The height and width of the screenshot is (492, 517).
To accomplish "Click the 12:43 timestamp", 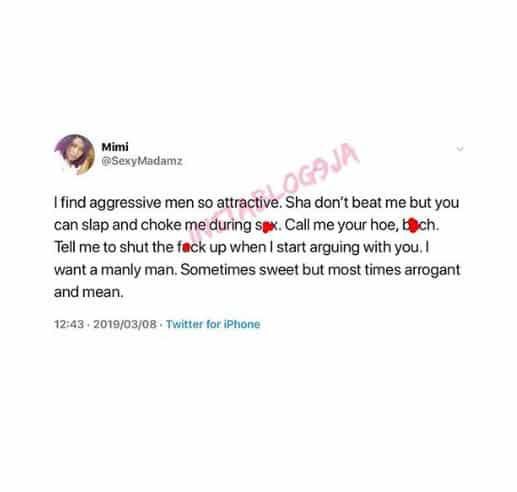I will click(x=69, y=324).
